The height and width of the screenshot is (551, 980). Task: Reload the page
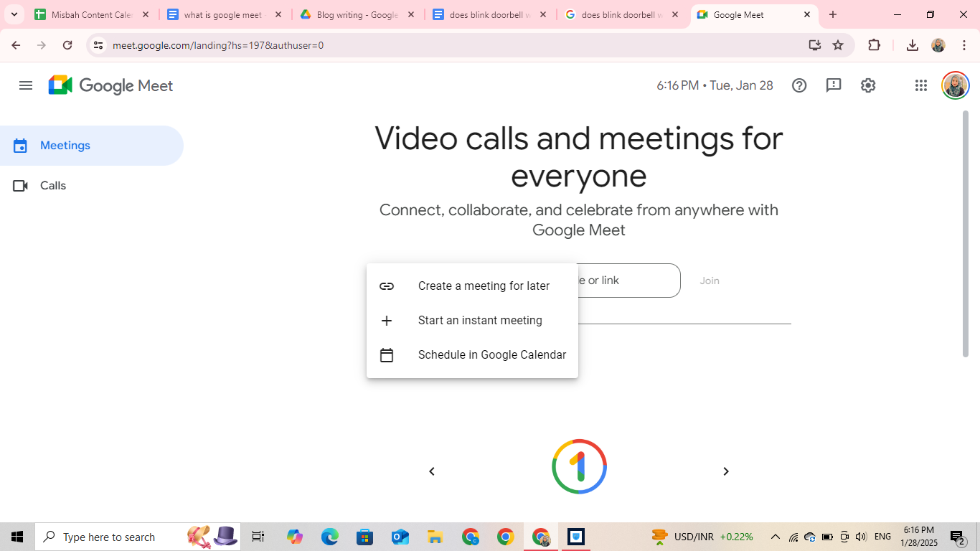67,45
